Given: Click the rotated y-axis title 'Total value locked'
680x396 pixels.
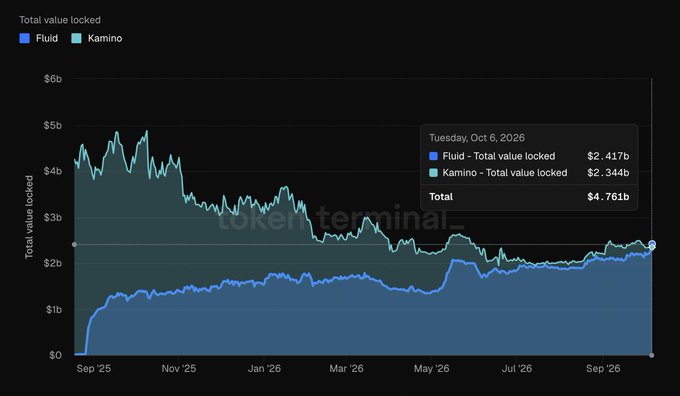Looking at the screenshot, I should coord(29,217).
